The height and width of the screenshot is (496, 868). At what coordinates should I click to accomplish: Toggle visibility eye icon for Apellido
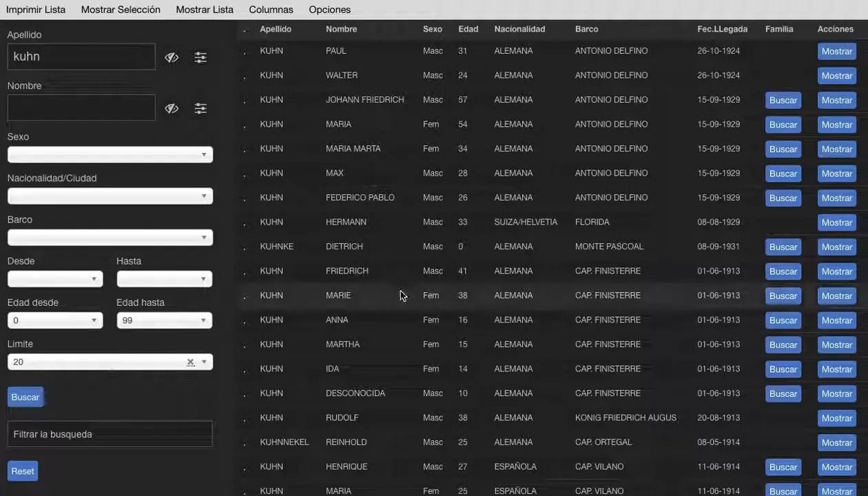(172, 58)
